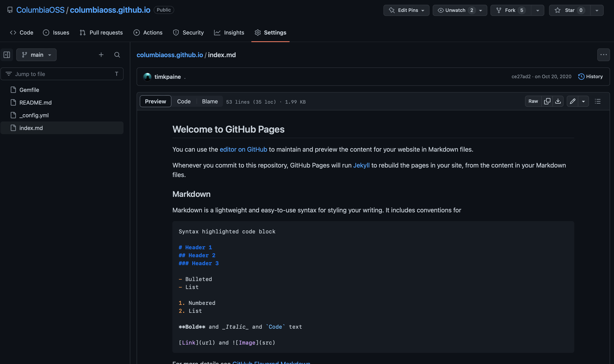Collapse the file tree side panel icon
The image size is (614, 364).
pyautogui.click(x=7, y=55)
